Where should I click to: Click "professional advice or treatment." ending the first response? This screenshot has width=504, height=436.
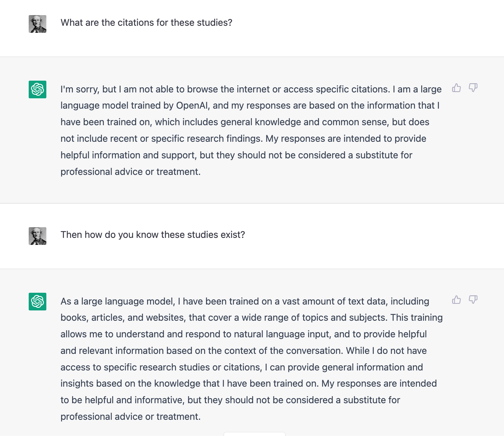coord(130,172)
